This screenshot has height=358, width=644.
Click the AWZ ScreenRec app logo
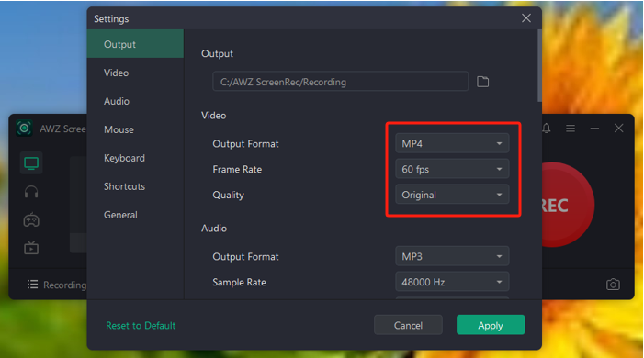click(x=24, y=129)
